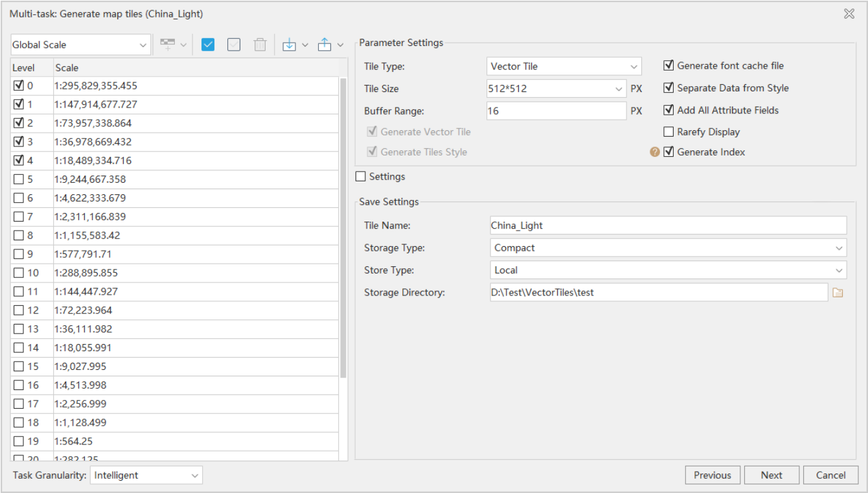Open the add scale dropdown arrow
Viewport: 868px width, 493px height.
pyautogui.click(x=183, y=45)
